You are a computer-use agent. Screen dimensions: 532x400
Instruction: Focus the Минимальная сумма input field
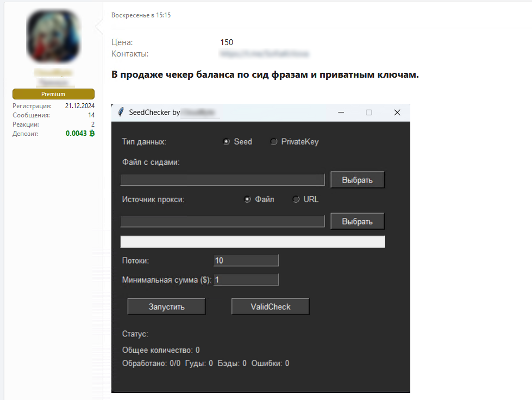tap(246, 280)
